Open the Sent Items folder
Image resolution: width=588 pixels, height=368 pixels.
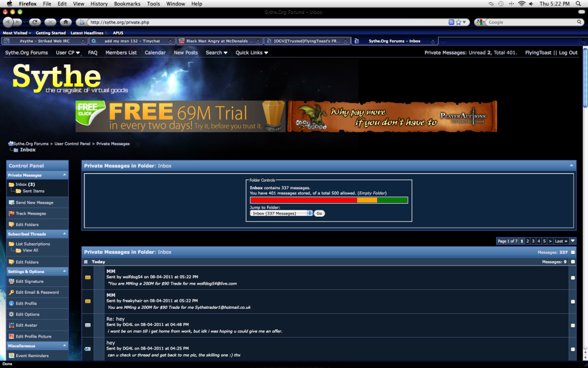[33, 191]
